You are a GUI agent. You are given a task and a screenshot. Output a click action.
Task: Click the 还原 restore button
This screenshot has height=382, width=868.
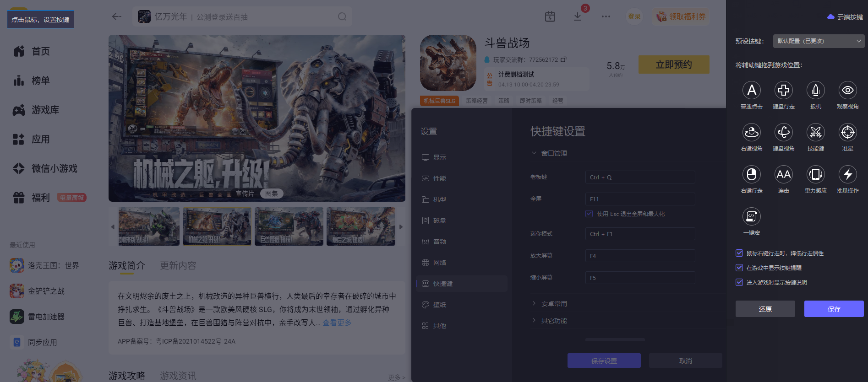(765, 309)
